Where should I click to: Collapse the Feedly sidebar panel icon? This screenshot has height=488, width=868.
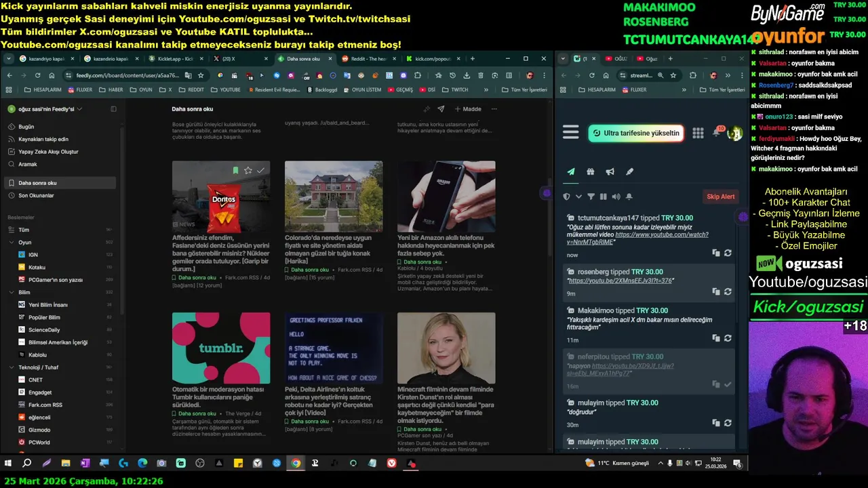coord(113,109)
